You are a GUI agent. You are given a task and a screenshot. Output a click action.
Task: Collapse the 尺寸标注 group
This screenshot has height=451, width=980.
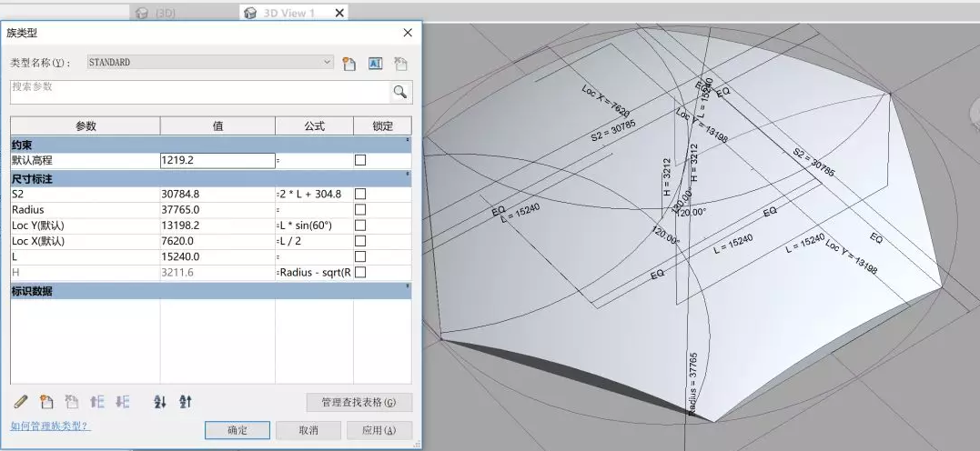[408, 175]
